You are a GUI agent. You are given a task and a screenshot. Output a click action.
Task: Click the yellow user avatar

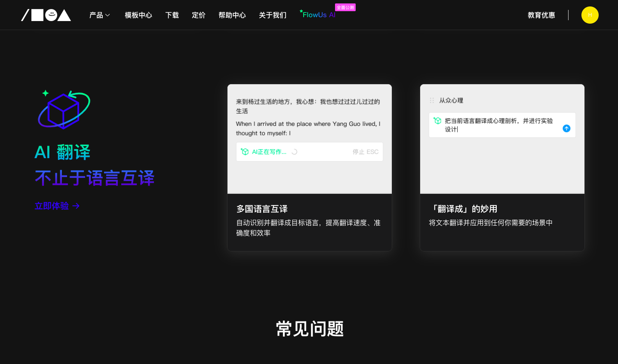pyautogui.click(x=590, y=15)
